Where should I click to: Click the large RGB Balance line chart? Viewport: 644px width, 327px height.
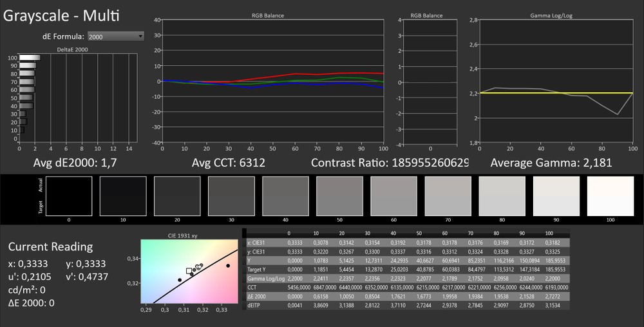click(274, 81)
